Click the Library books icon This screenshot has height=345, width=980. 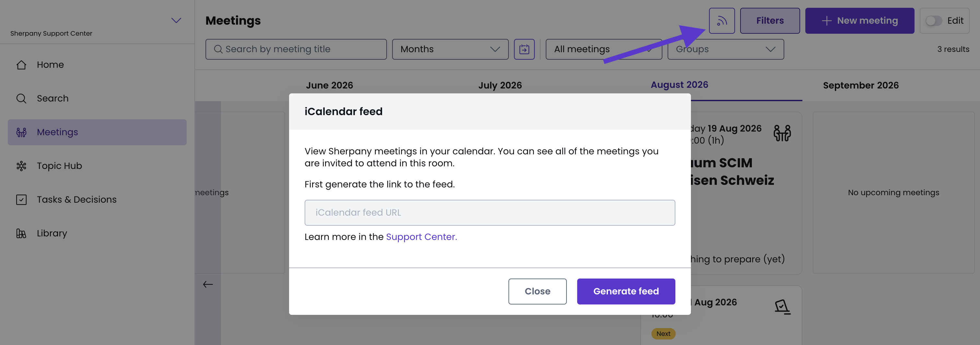tap(21, 233)
